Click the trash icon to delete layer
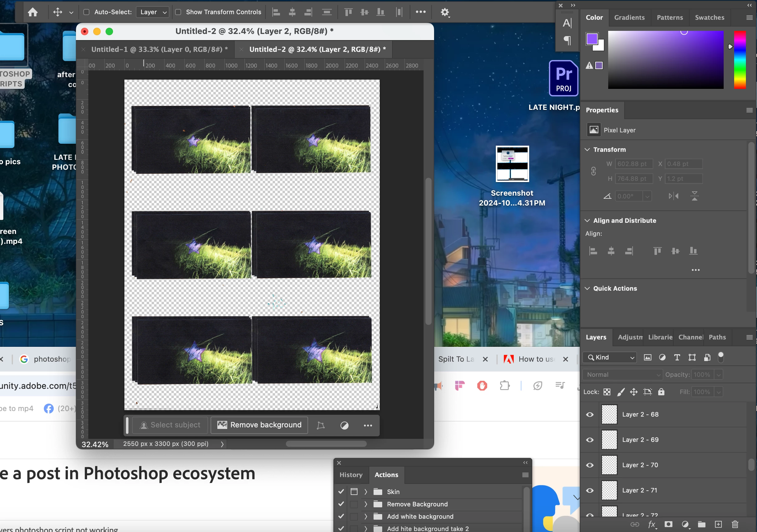757x532 pixels. pyautogui.click(x=735, y=524)
